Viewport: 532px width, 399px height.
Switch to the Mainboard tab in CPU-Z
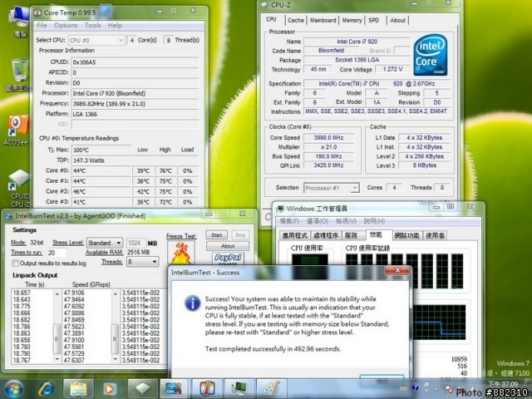(323, 20)
